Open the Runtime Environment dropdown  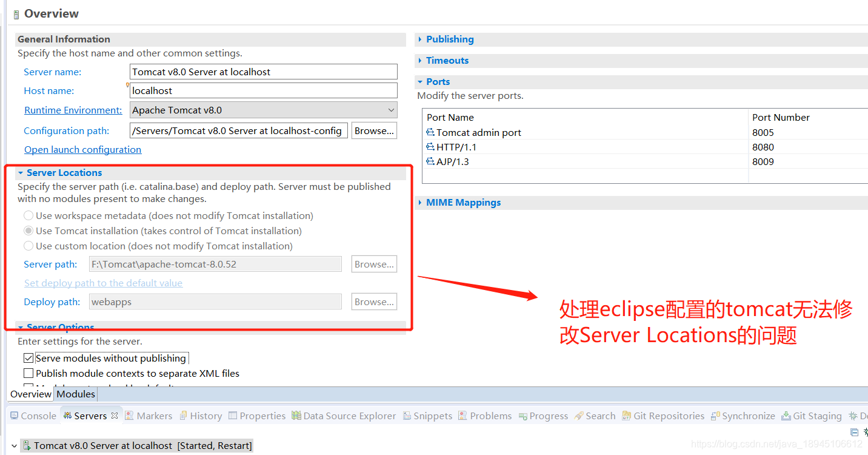click(391, 110)
